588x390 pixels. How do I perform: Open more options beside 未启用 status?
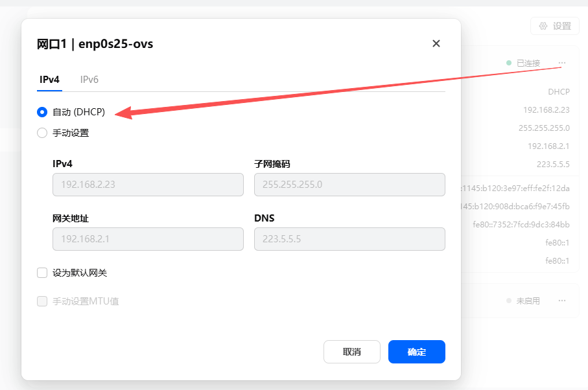(562, 301)
